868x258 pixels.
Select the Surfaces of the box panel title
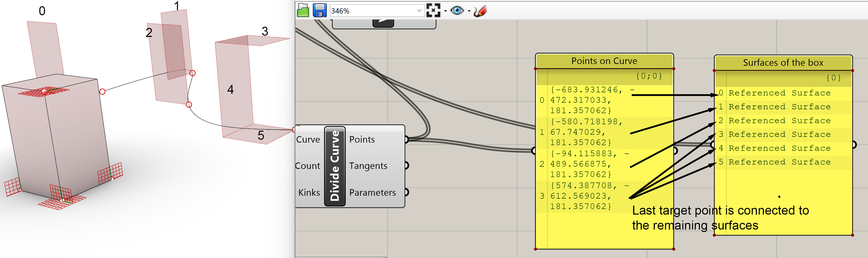(x=783, y=63)
